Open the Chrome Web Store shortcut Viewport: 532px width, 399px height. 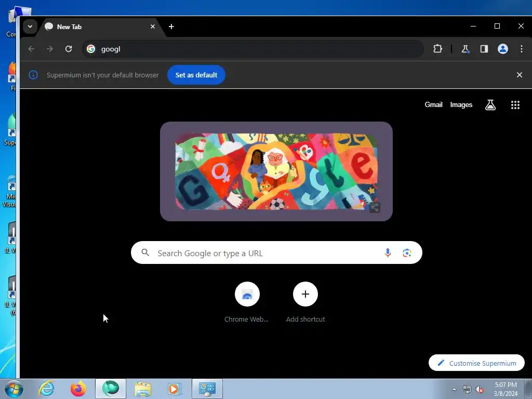(247, 302)
